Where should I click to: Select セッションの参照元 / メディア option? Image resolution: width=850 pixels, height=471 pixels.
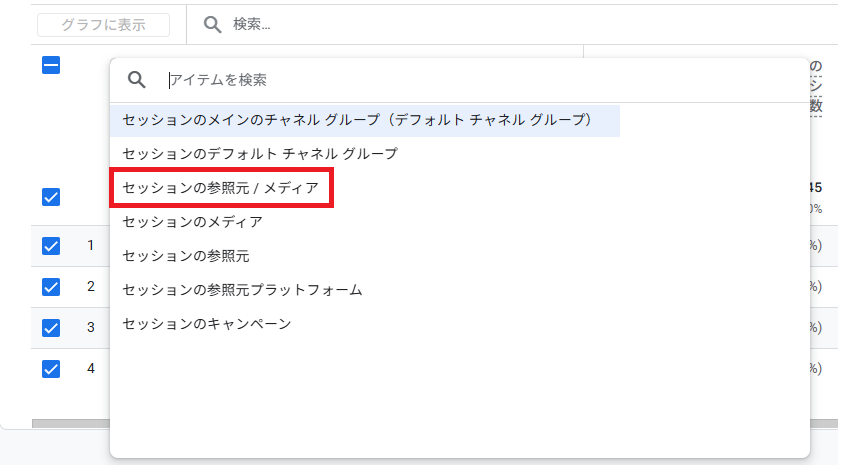tap(221, 188)
